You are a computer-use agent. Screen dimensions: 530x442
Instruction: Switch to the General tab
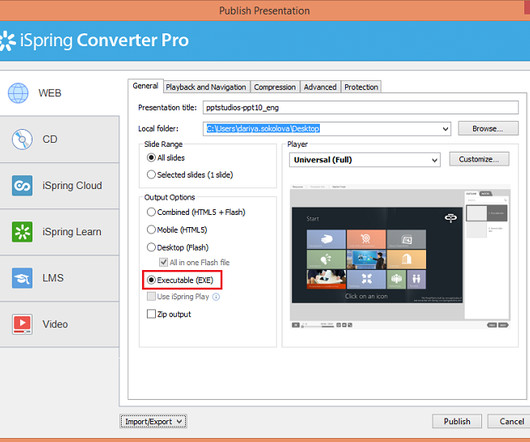click(145, 86)
